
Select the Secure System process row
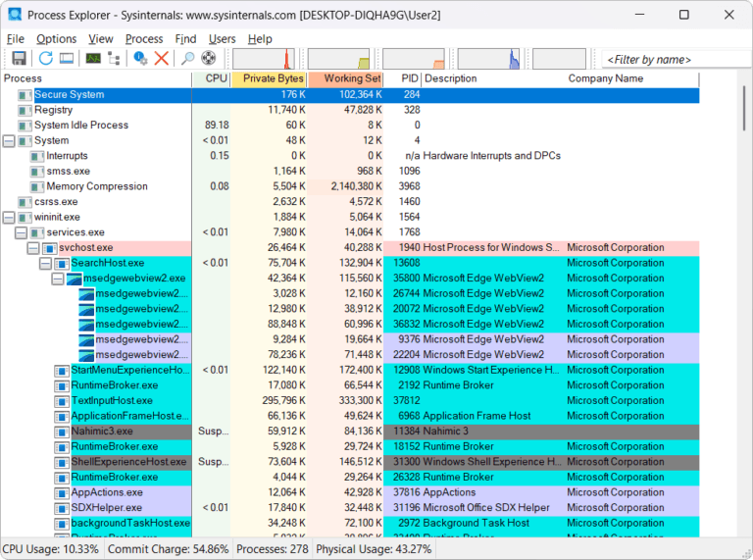(350, 94)
